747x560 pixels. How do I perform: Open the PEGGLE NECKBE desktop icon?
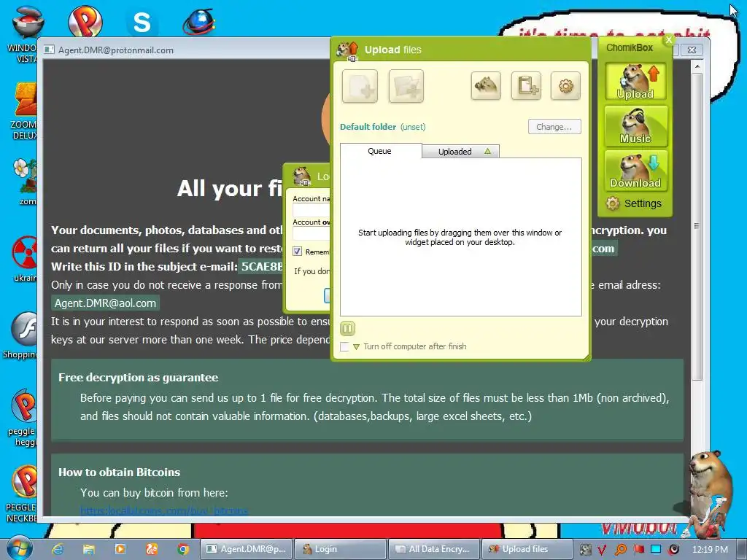point(23,494)
